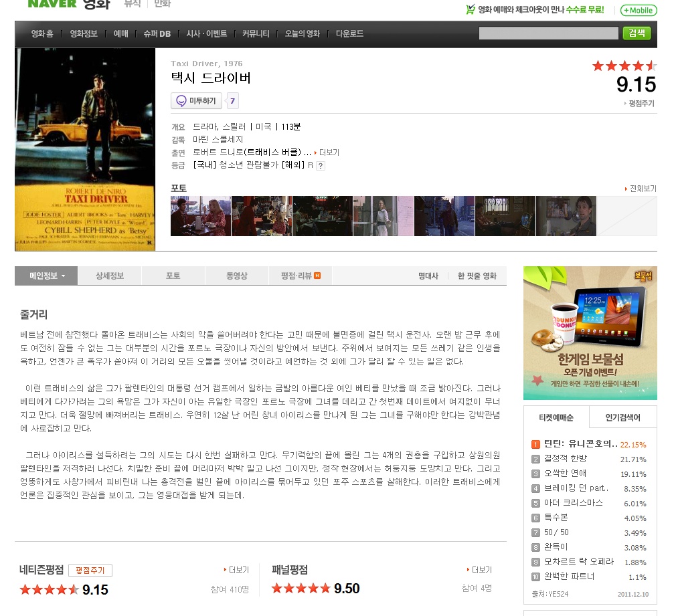Expand the cast list with 더보기
This screenshot has height=616, width=674.
[x=327, y=152]
